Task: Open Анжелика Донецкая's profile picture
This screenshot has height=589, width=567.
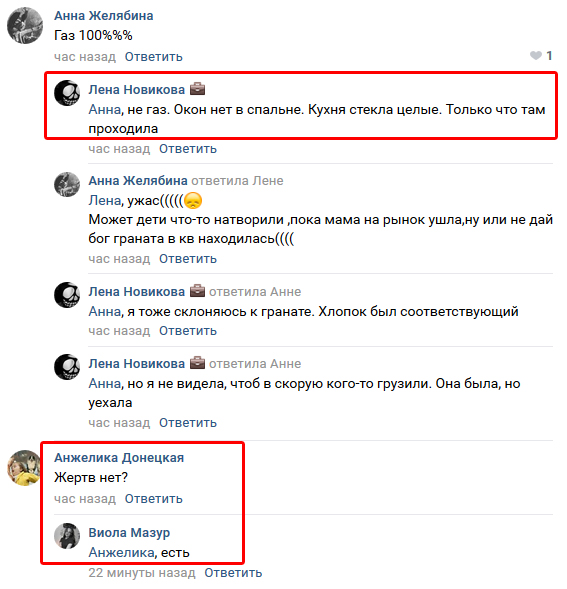Action: click(x=24, y=468)
